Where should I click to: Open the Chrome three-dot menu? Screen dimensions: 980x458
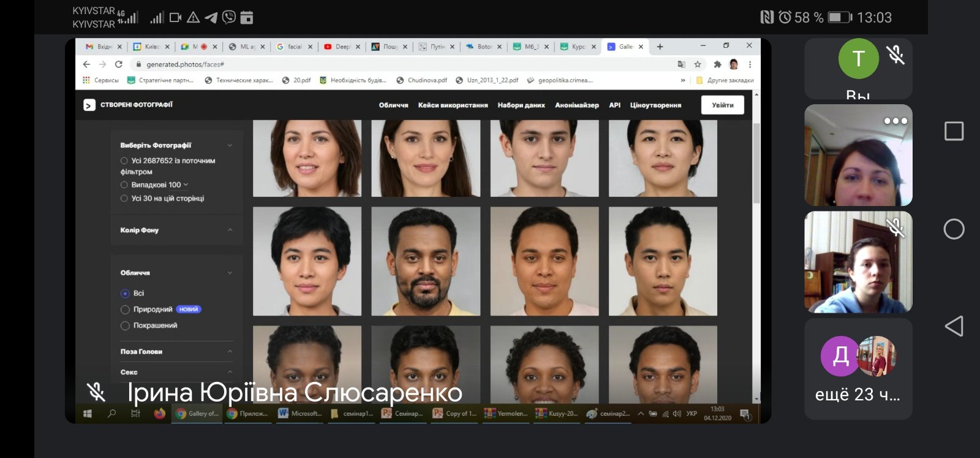click(x=750, y=64)
